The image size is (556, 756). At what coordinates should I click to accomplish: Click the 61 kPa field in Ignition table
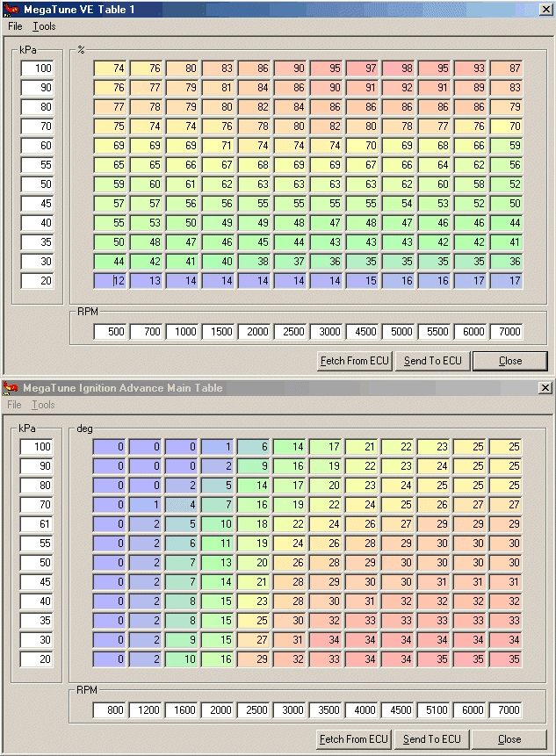pos(36,524)
